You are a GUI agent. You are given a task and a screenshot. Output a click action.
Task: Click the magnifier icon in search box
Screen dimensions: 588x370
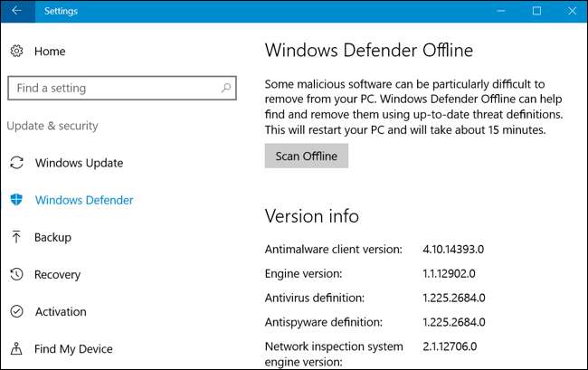(x=223, y=88)
